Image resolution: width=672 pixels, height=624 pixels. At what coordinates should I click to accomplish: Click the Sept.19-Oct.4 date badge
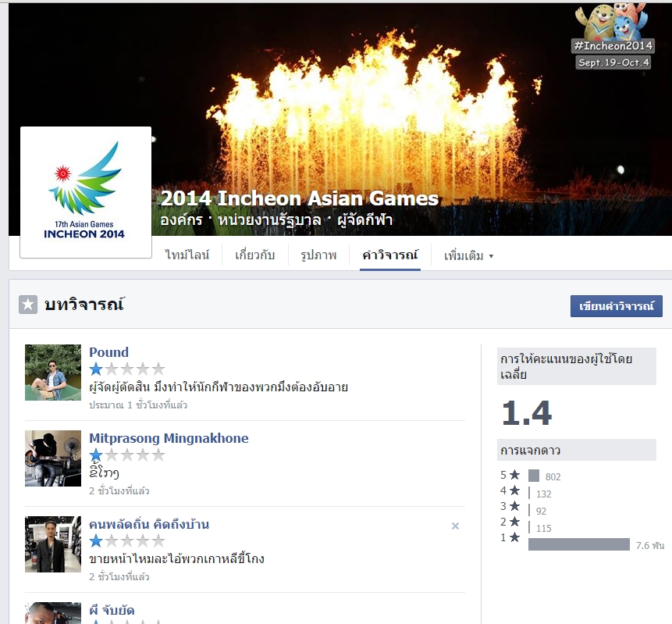point(613,62)
